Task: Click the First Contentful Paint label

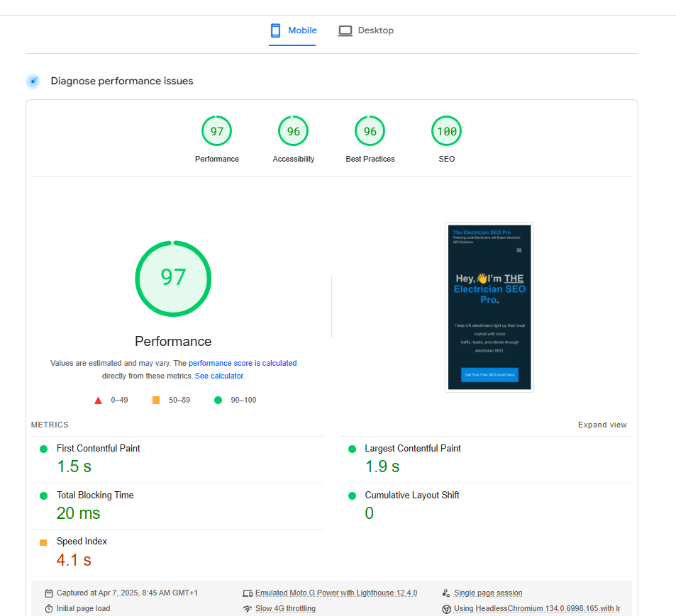Action: tap(99, 449)
